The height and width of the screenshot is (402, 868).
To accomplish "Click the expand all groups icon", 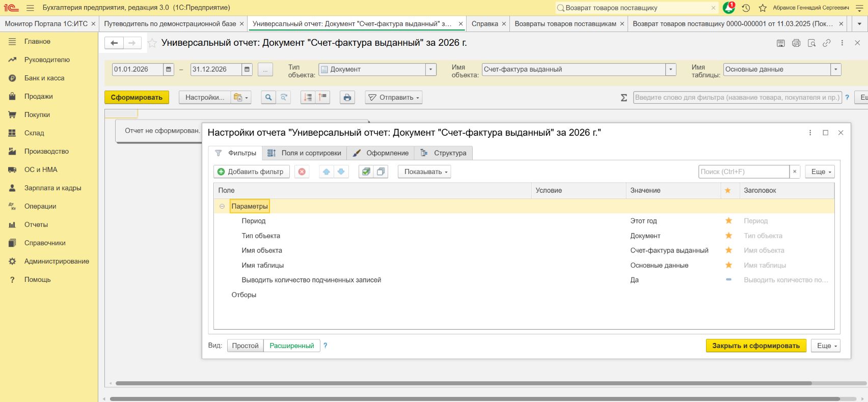I will [308, 97].
